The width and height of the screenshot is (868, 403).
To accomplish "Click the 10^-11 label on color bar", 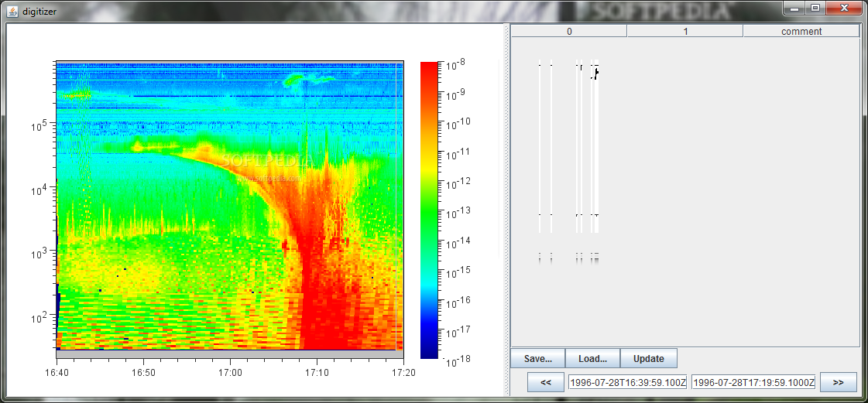I will tap(457, 152).
